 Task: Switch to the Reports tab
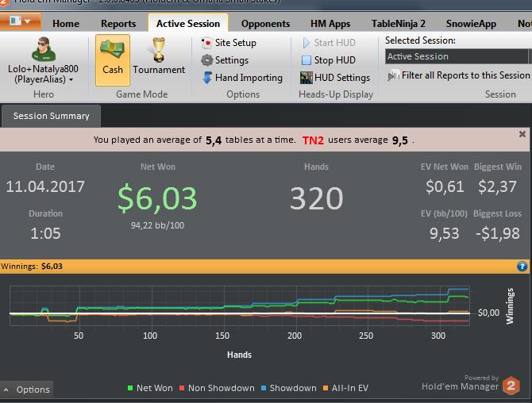tap(118, 23)
